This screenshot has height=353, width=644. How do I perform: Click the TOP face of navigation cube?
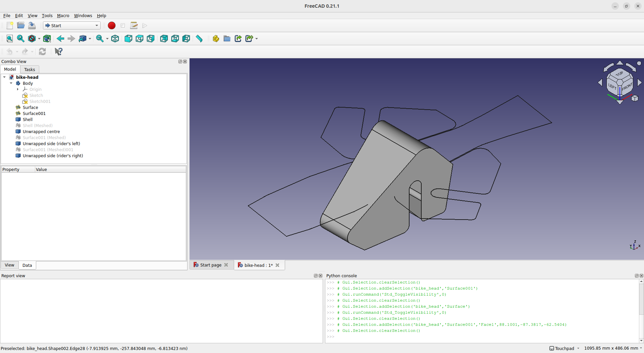coord(620,74)
